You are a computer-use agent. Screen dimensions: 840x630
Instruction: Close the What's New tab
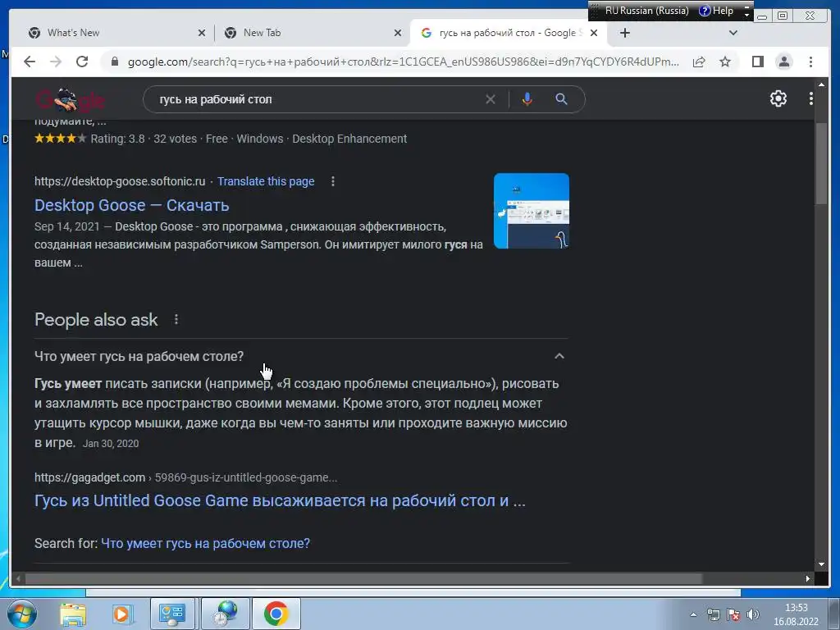coord(202,33)
